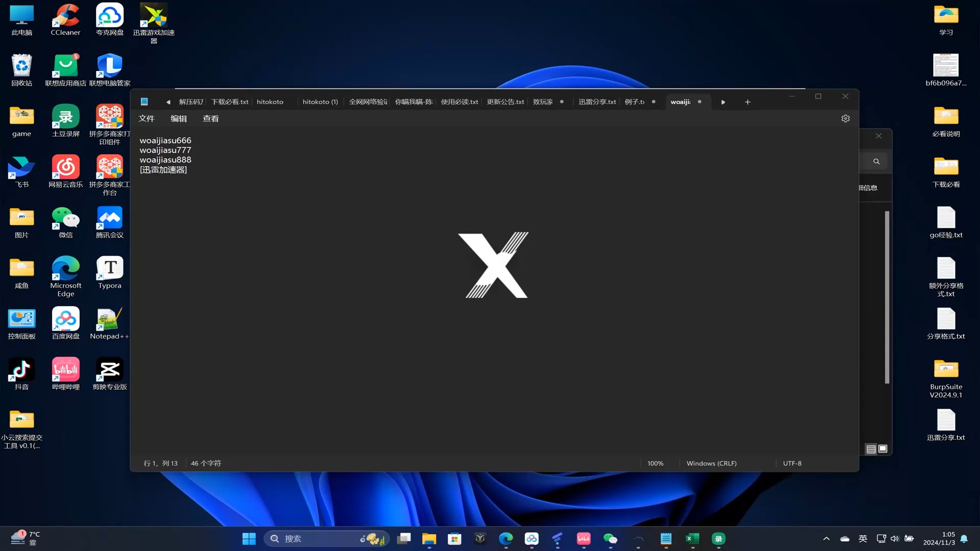Click the zoom level 100% in status bar
Screen dimensions: 980x551
click(x=655, y=463)
